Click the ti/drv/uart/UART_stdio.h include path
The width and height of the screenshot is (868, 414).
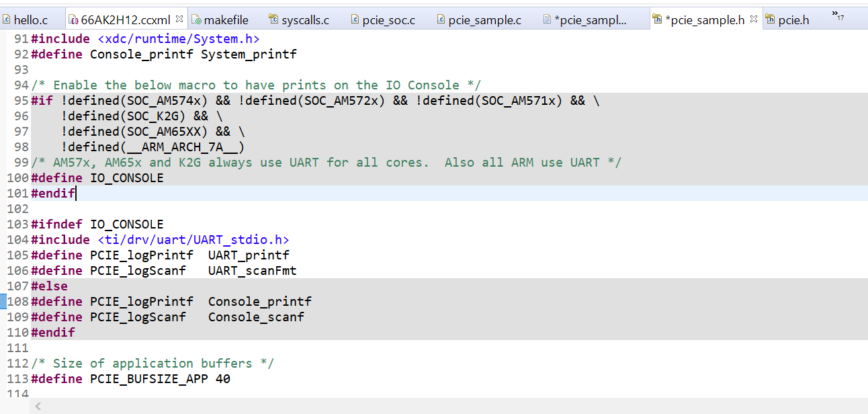[x=193, y=239]
